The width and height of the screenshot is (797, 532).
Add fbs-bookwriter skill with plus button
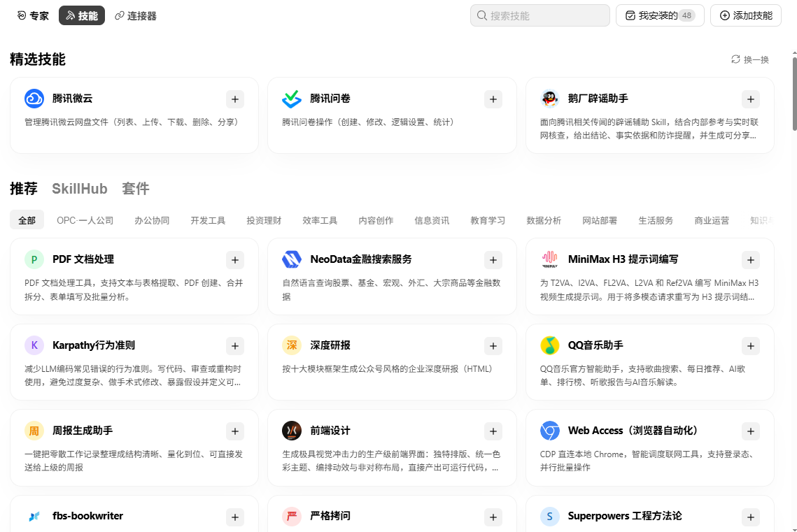[x=235, y=517]
